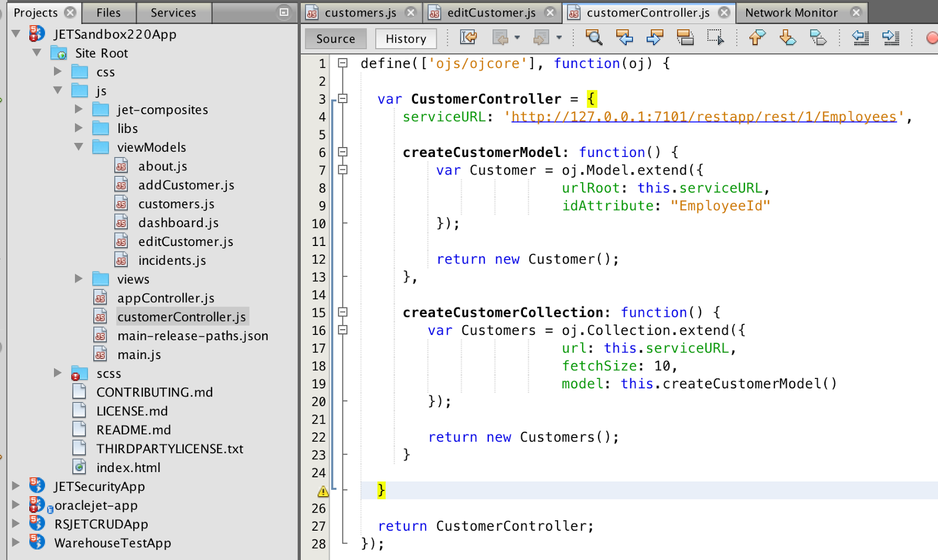Collapse the viewModels folder
Image resolution: width=938 pixels, height=560 pixels.
point(80,147)
